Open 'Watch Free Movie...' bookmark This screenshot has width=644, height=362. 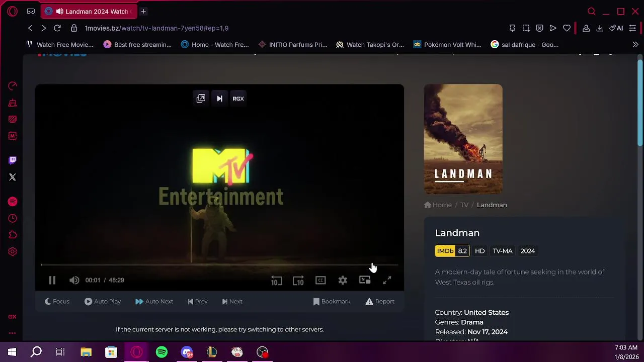60,45
